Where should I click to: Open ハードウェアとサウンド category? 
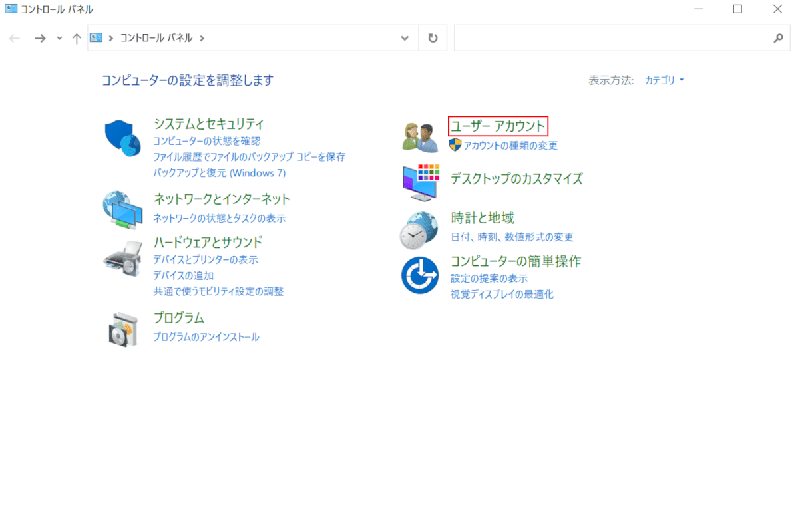click(x=208, y=243)
